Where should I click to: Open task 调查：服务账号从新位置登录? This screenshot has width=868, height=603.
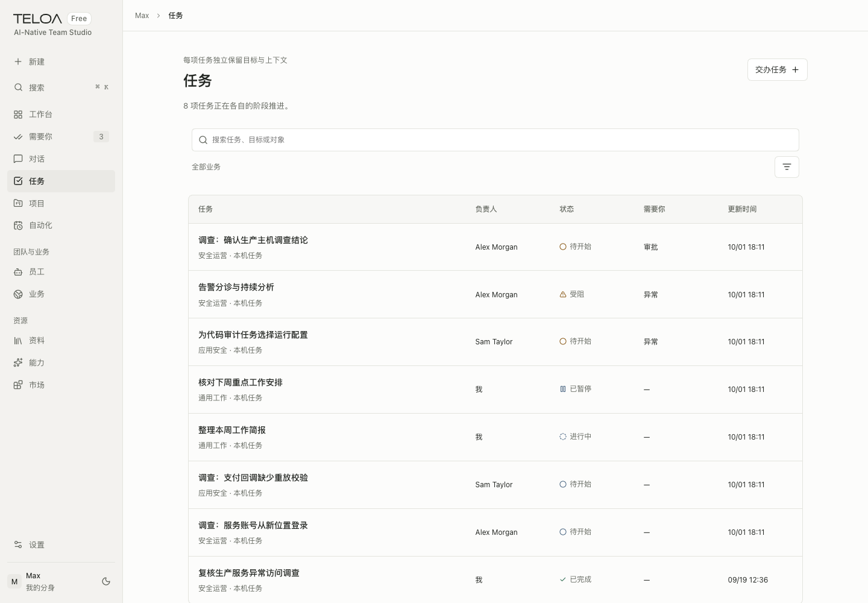[x=253, y=525]
